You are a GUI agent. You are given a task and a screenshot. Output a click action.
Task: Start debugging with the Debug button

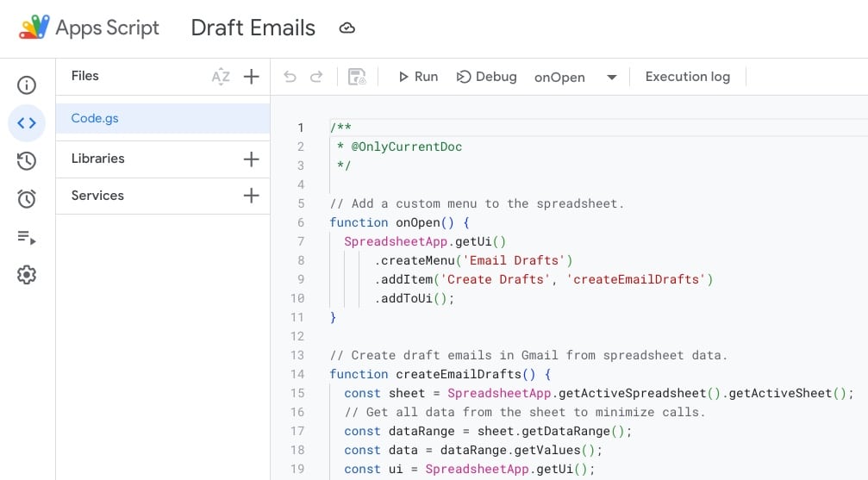tap(486, 77)
